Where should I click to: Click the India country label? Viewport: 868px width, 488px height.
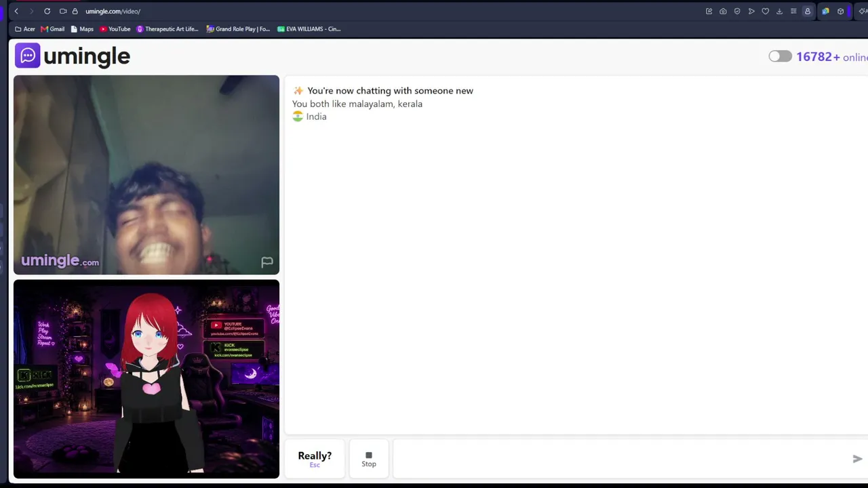310,117
